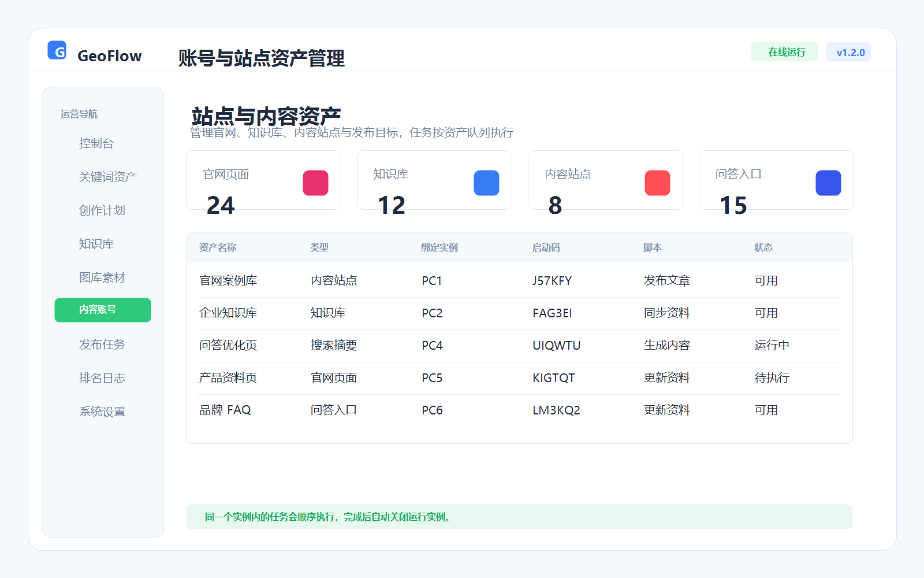
Task: Click the 同步资料 script cell
Action: (x=667, y=313)
